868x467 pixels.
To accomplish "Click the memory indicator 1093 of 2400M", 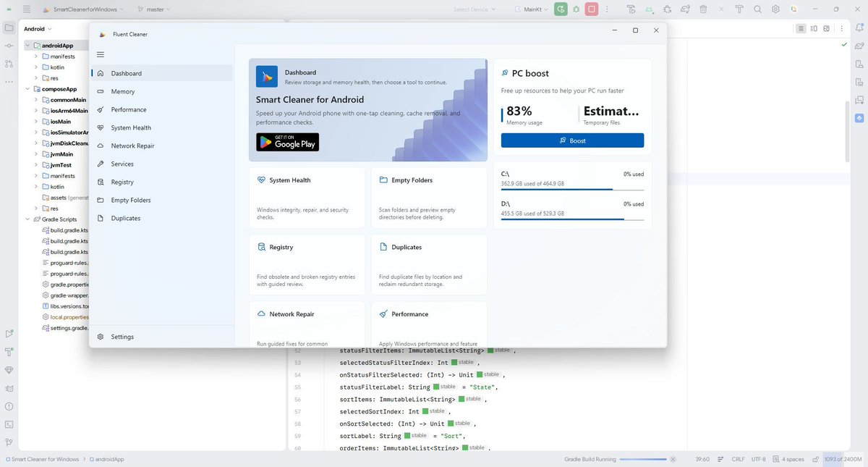I will click(x=843, y=459).
